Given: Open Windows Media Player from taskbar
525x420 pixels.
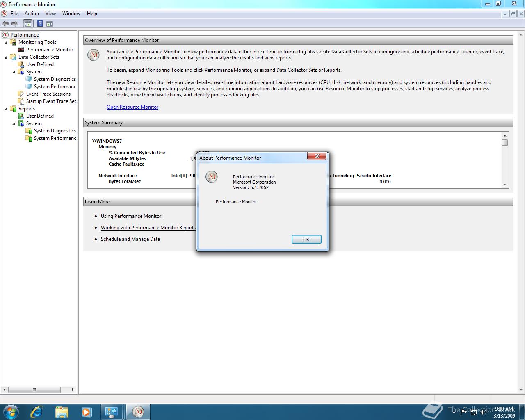Looking at the screenshot, I should tap(87, 411).
